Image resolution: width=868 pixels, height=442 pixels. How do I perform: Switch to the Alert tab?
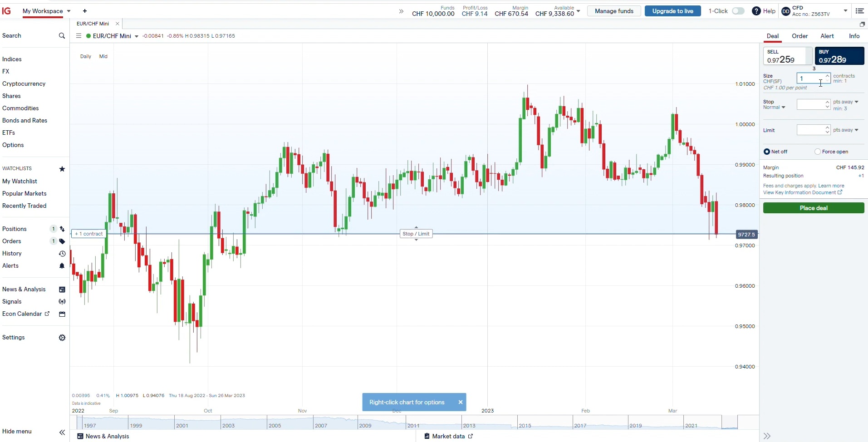click(827, 36)
